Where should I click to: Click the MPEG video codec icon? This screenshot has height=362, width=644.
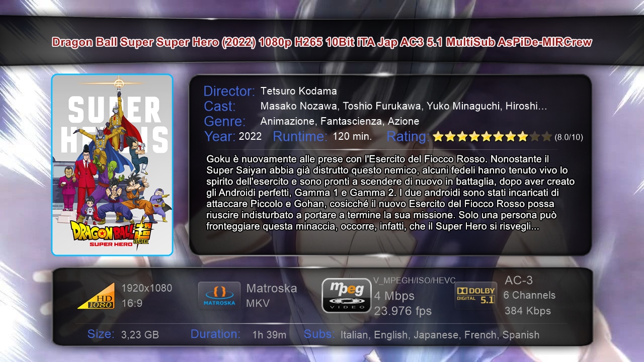[x=347, y=296]
